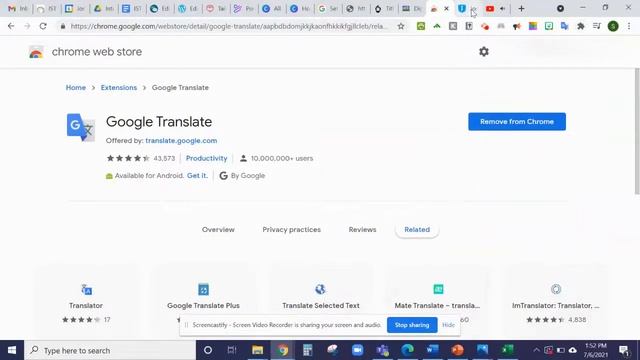Hide the Screencastify sharing notification
Image resolution: width=640 pixels, height=360 pixels.
click(x=448, y=325)
